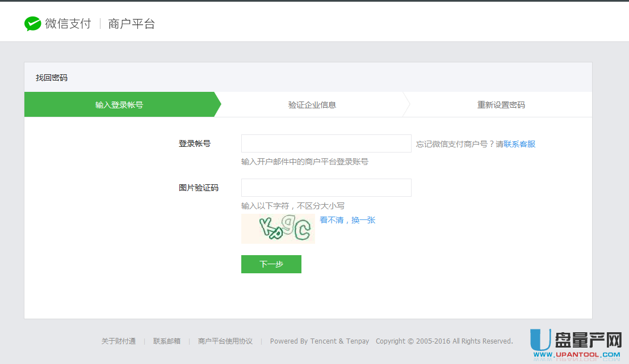The image size is (629, 364).
Task: Click the Powered By Tencent & Tenpay text
Action: 319,341
